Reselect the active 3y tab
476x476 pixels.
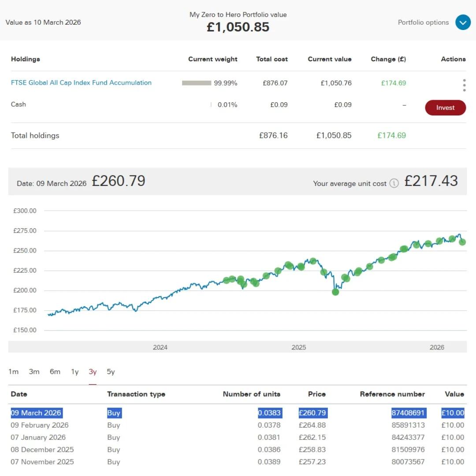click(x=93, y=372)
